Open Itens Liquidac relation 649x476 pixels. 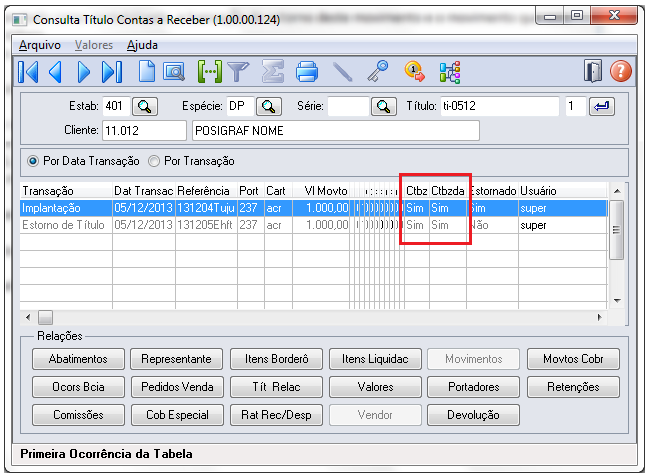tap(375, 359)
